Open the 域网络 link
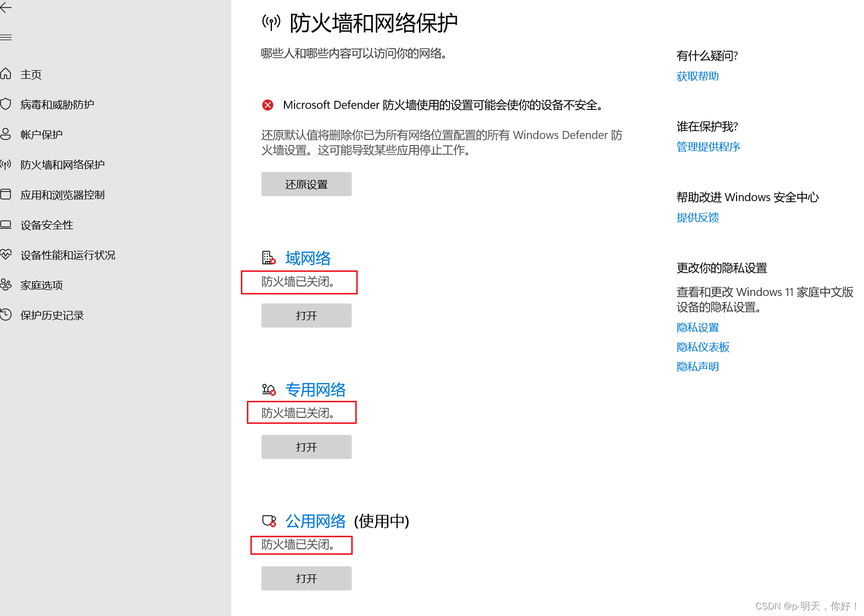Image resolution: width=864 pixels, height=616 pixels. point(308,258)
